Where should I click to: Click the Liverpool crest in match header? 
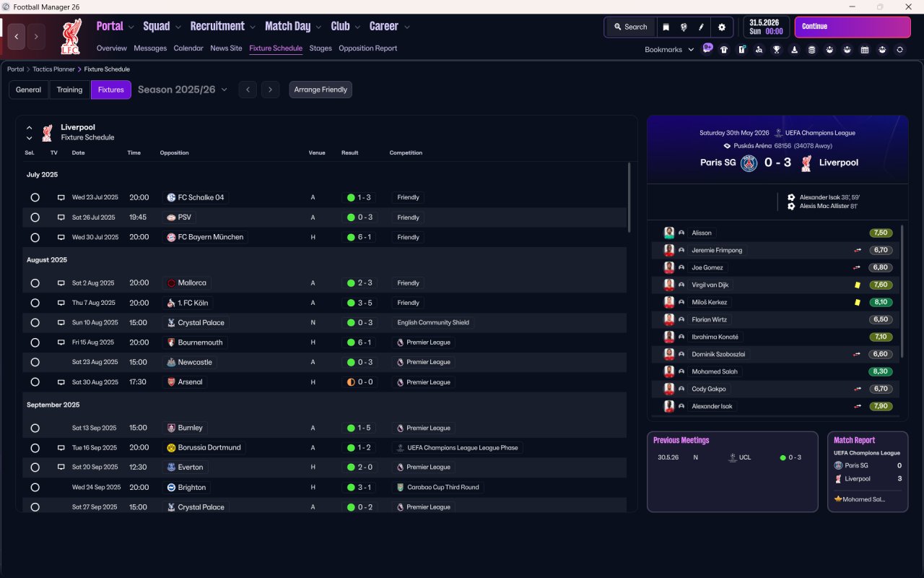point(806,163)
